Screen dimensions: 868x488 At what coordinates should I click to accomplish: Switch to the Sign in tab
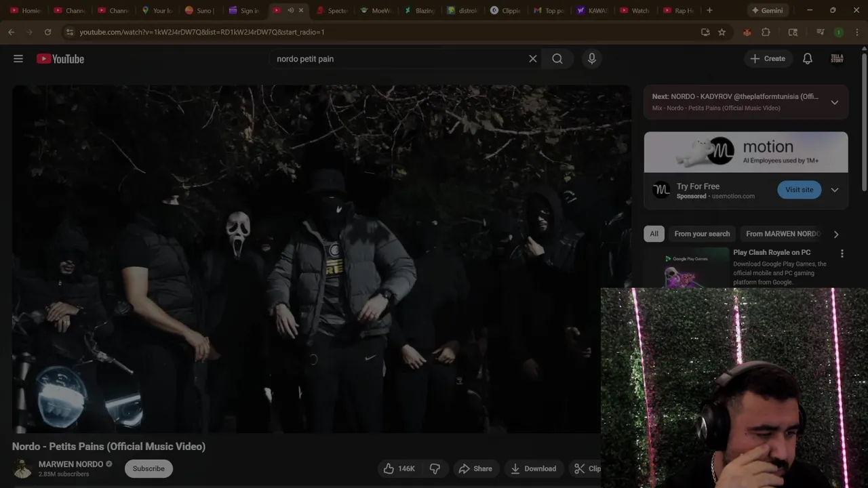(244, 10)
